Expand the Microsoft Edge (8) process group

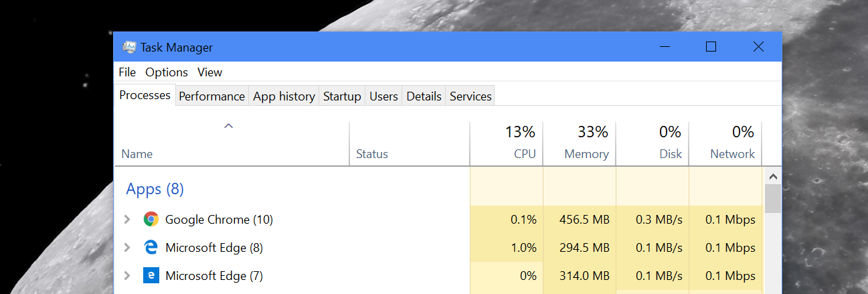127,247
